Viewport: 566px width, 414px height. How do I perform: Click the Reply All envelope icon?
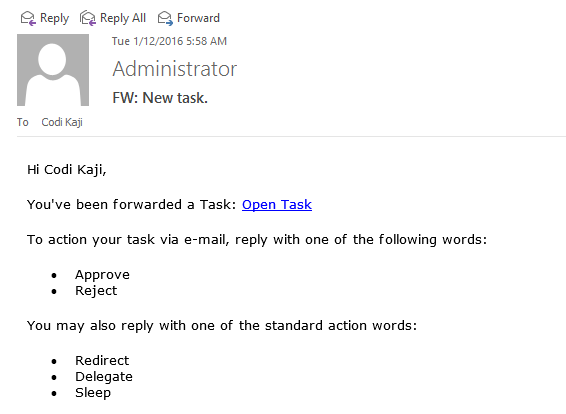(x=88, y=18)
